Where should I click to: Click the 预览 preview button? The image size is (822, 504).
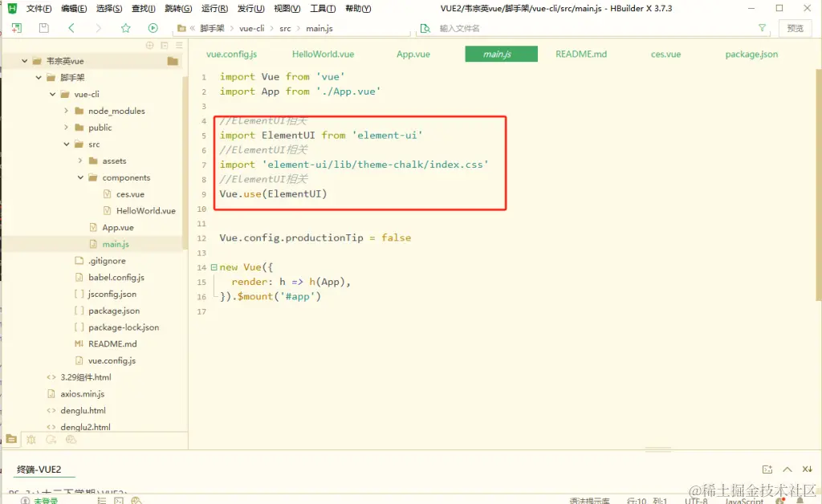(795, 28)
